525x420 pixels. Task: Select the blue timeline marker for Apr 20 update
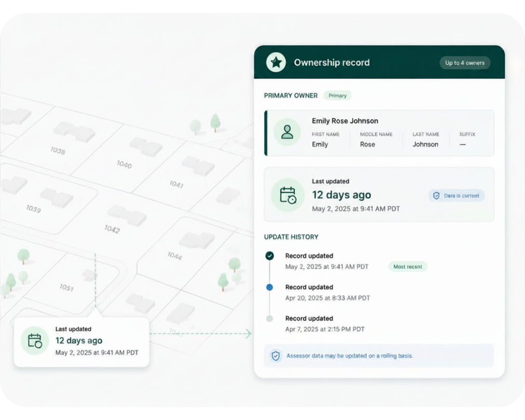pyautogui.click(x=269, y=287)
